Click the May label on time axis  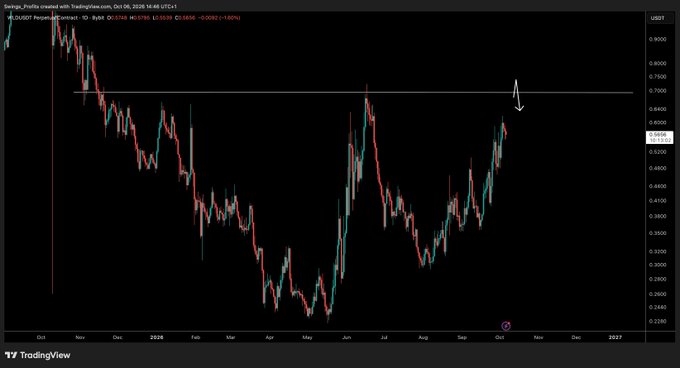click(x=307, y=337)
